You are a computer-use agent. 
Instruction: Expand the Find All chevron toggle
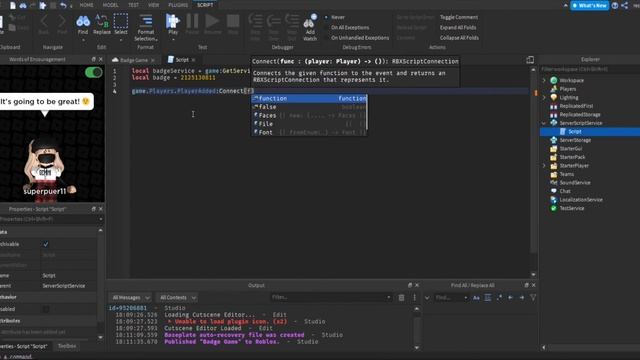tap(427, 298)
